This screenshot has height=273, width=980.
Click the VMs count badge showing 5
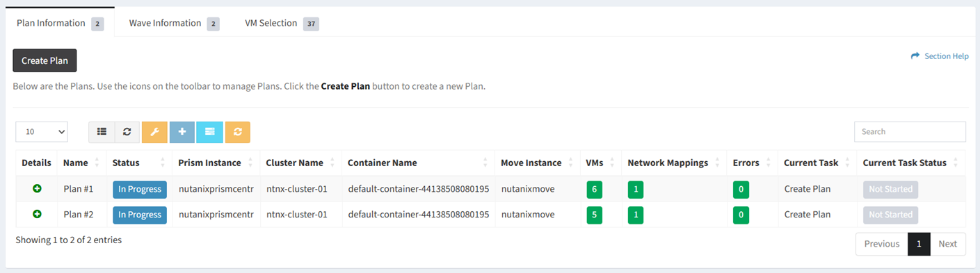tap(594, 215)
